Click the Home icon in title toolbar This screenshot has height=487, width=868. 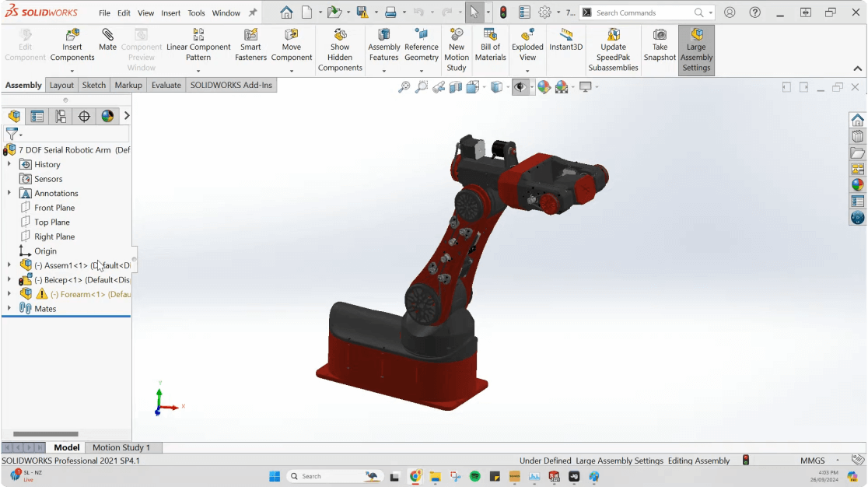pyautogui.click(x=286, y=12)
